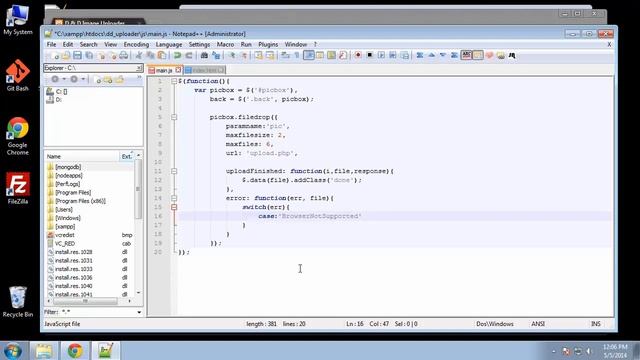Screen dimensions: 640x360
Task: Paste using the toolbar Paste icon
Action: point(162,56)
